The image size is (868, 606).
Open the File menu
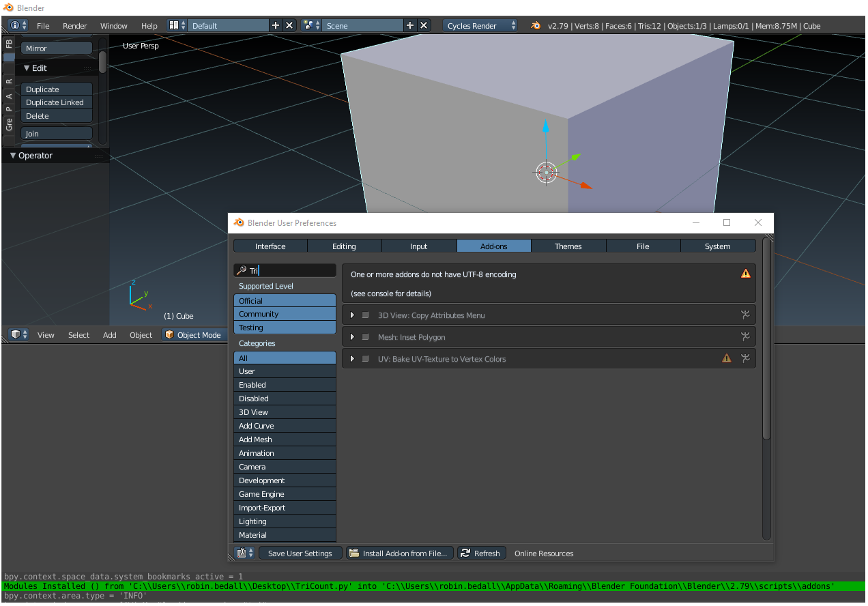(43, 26)
